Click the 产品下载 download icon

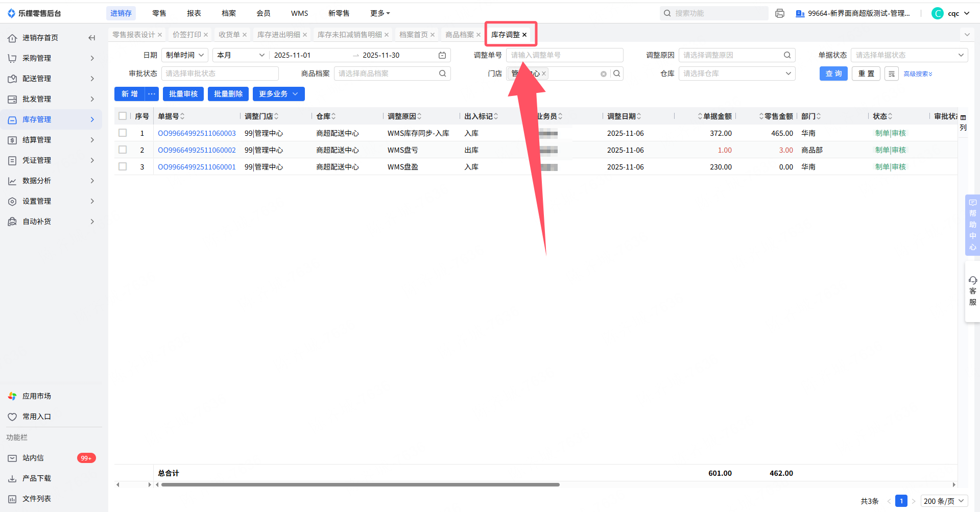[x=12, y=478]
